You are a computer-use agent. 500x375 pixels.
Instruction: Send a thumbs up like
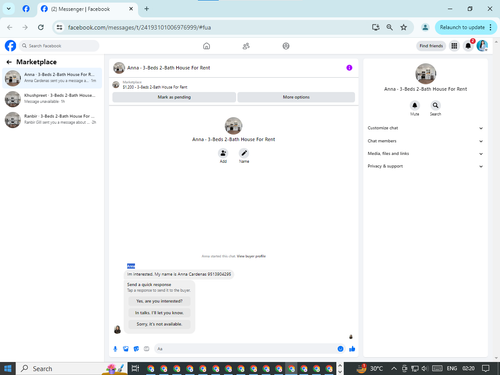click(352, 349)
